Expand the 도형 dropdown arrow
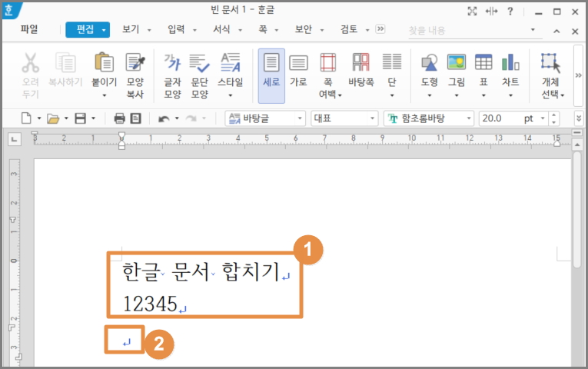 430,95
